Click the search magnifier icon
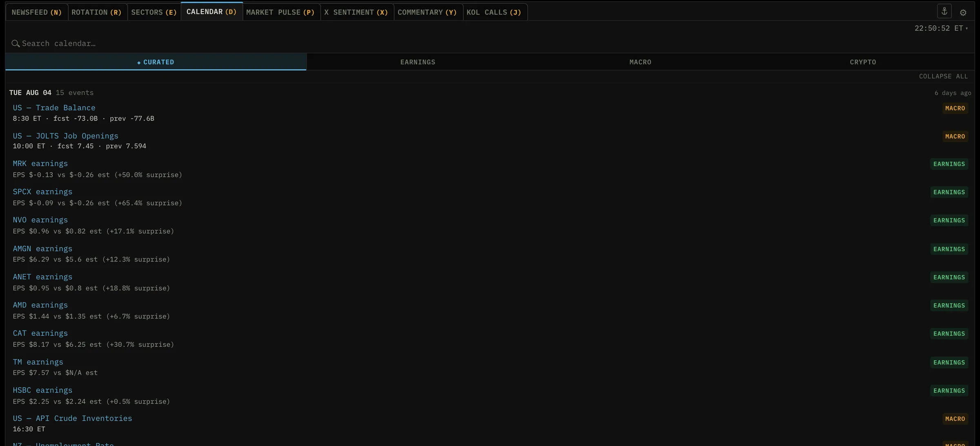Viewport: 980px width, 446px height. tap(16, 43)
